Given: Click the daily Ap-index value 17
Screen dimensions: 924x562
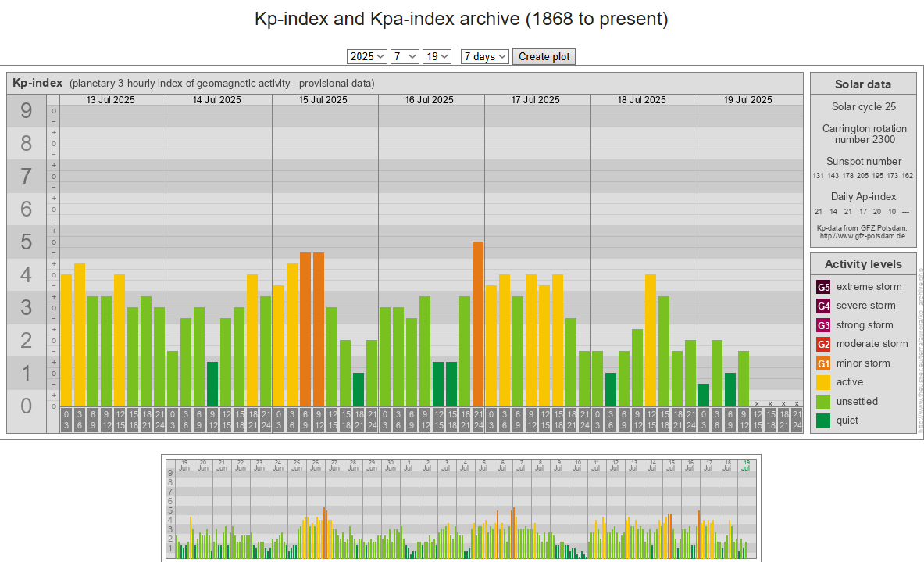Looking at the screenshot, I should tap(863, 212).
